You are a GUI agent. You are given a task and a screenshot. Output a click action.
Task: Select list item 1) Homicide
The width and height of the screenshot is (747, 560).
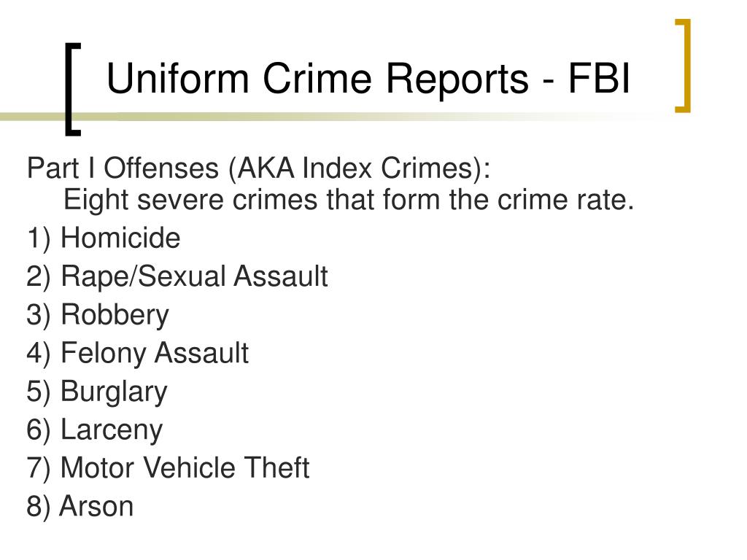coord(104,238)
